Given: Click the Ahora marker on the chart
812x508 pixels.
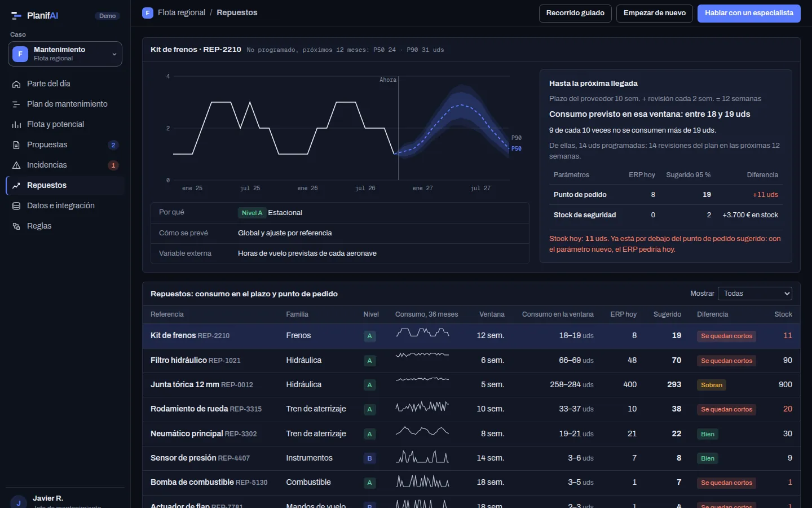Looking at the screenshot, I should (x=388, y=80).
